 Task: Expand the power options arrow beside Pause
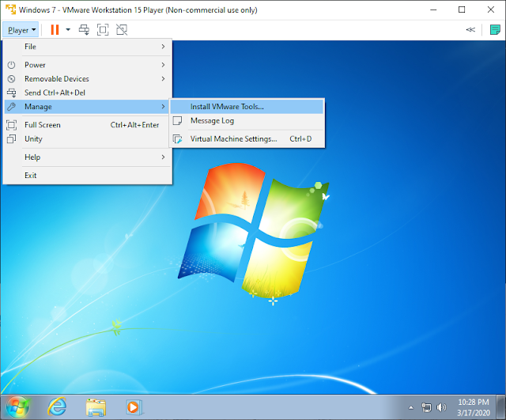click(x=68, y=30)
